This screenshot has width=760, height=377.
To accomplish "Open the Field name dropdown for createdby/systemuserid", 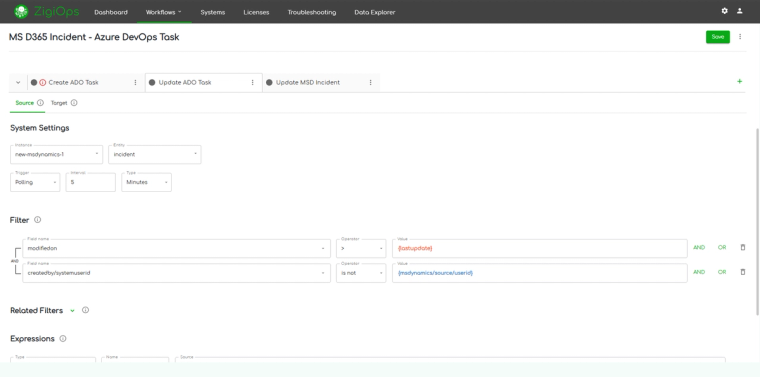I will (x=176, y=273).
